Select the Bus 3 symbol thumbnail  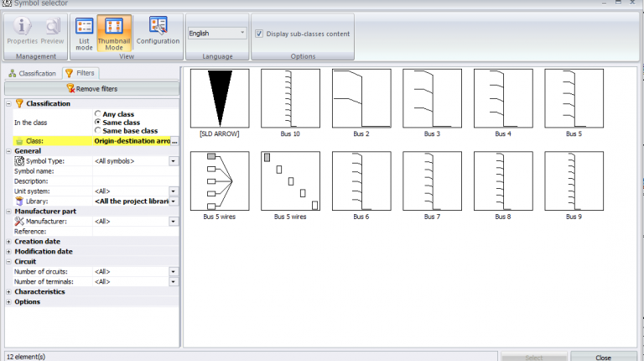pyautogui.click(x=432, y=98)
